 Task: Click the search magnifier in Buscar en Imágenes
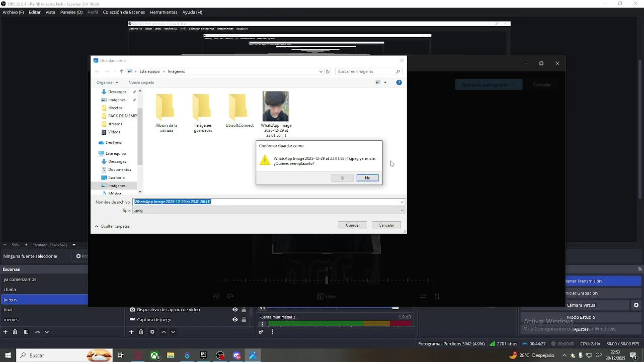tap(398, 71)
